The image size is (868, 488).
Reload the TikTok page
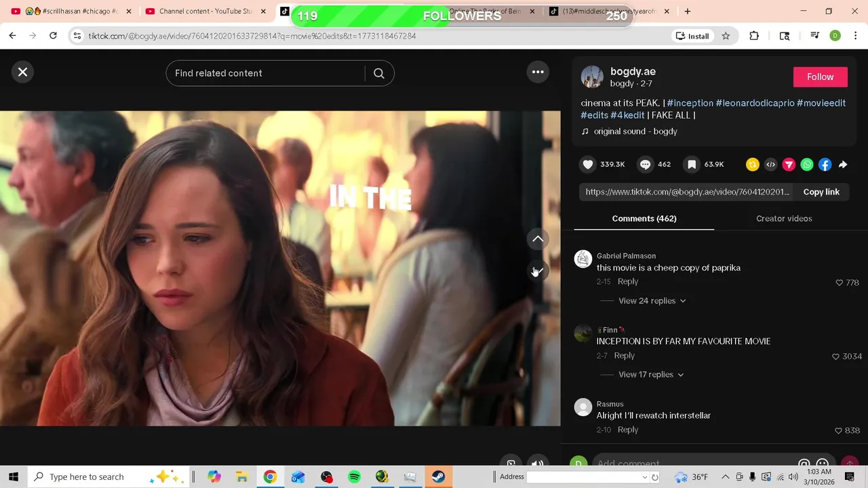pos(53,36)
